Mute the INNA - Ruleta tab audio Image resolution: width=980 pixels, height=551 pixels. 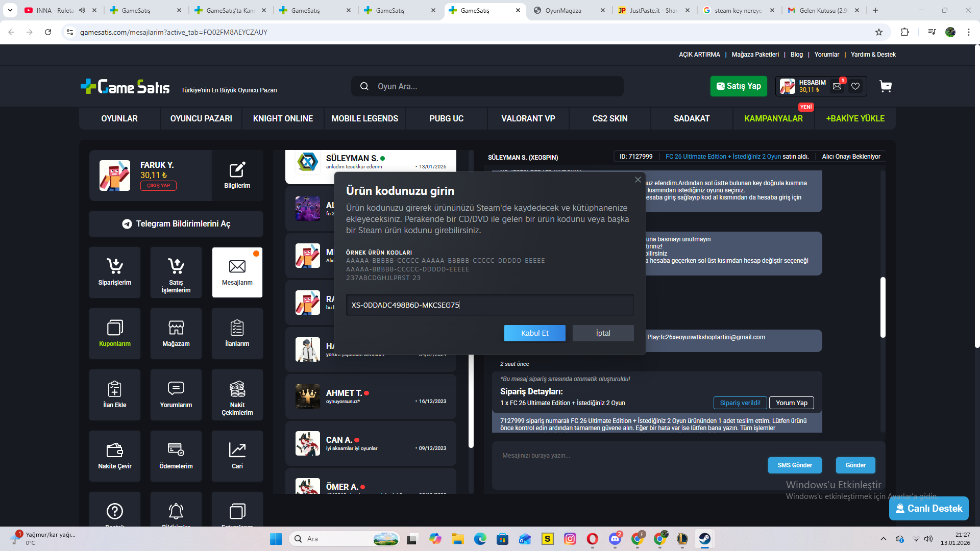[x=82, y=10]
